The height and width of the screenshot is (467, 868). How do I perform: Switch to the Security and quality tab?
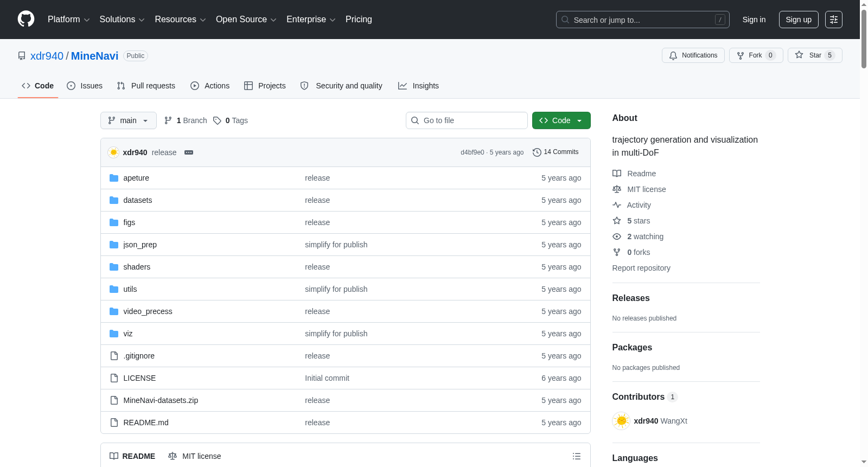click(x=341, y=86)
